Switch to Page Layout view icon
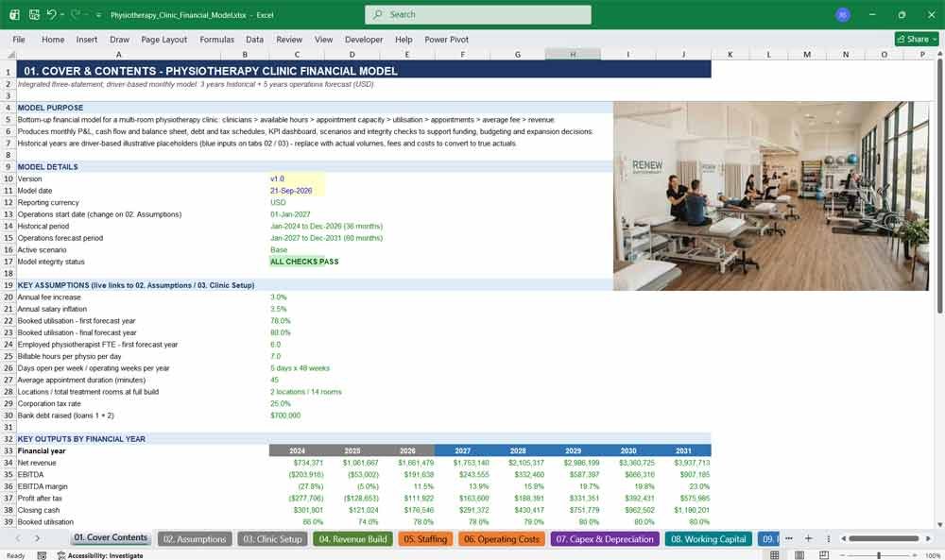Viewport: 945px width, 560px height. 799,555
